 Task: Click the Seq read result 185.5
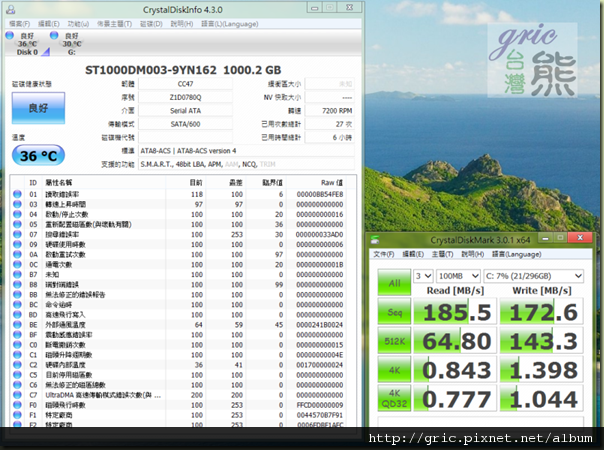tap(455, 312)
